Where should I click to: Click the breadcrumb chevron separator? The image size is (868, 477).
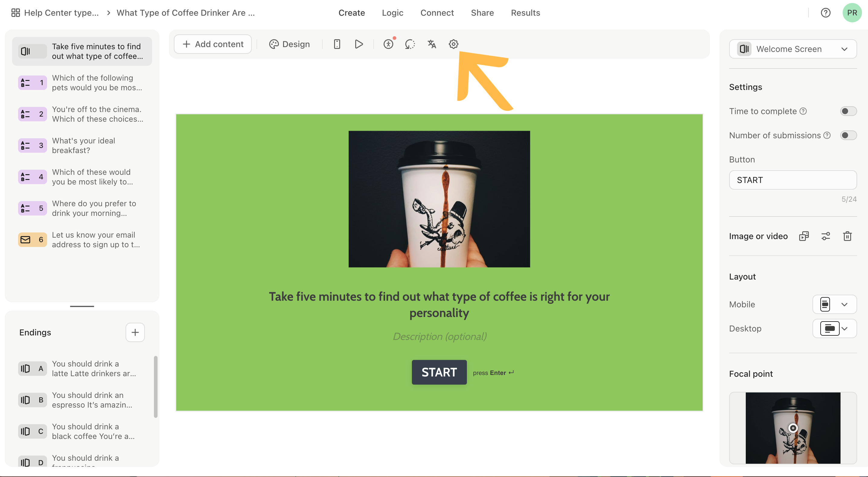pos(109,13)
